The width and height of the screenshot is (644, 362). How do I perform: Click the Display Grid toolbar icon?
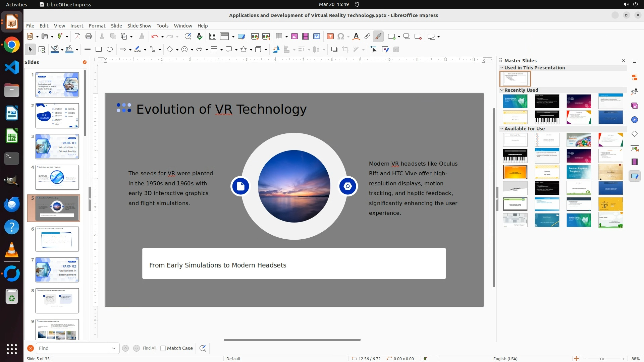pos(212,37)
